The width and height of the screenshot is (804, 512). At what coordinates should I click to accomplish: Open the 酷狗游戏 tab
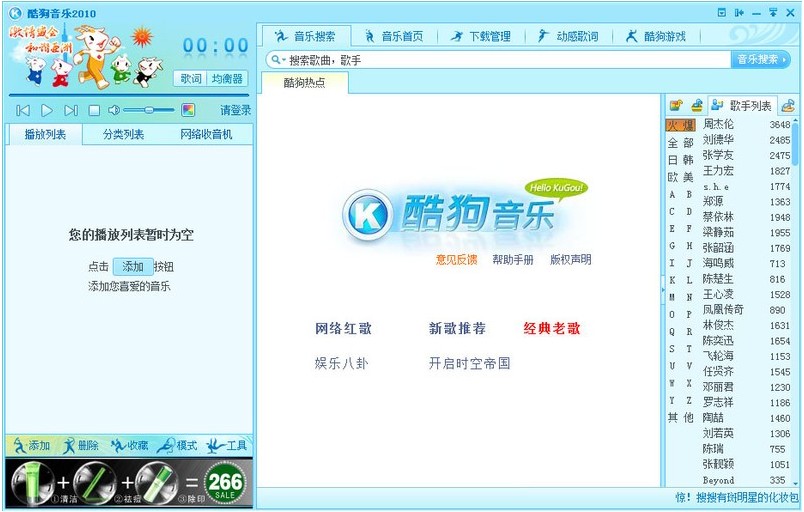656,36
